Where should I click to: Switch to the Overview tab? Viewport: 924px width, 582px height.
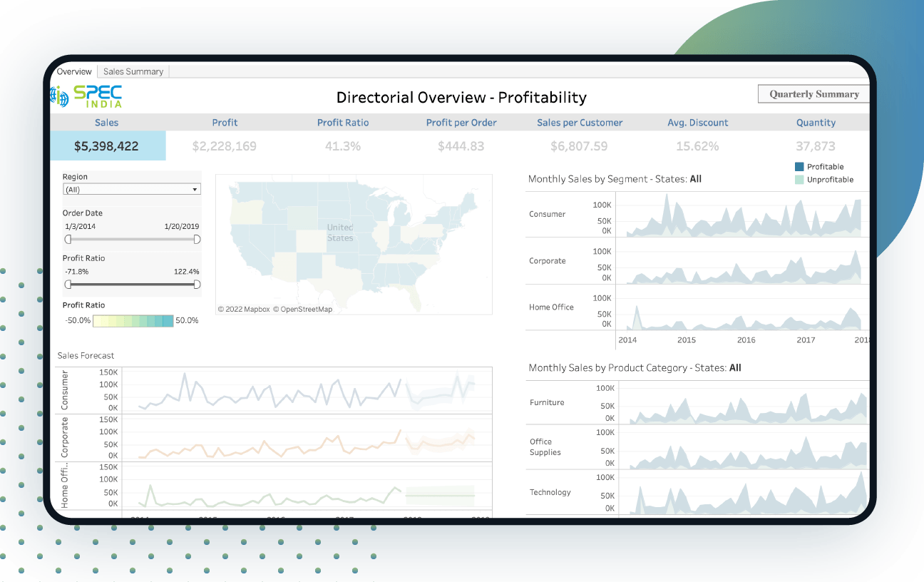pos(74,71)
